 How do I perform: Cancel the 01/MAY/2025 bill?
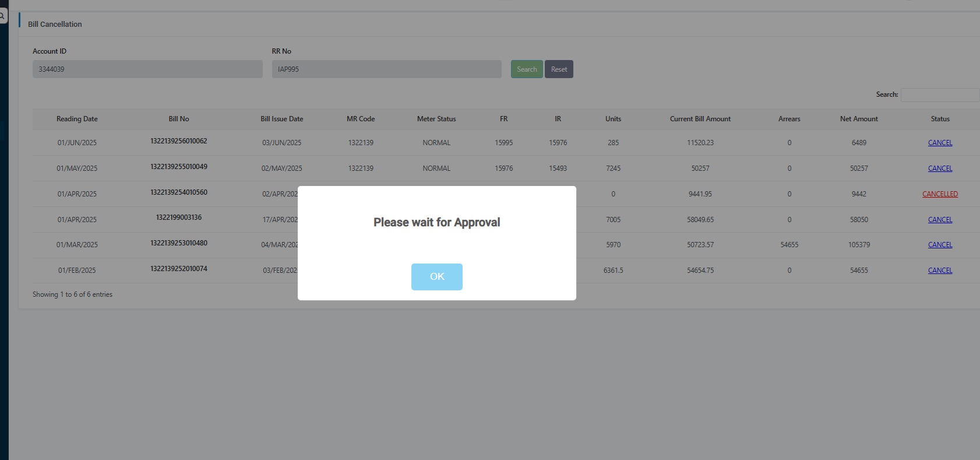940,168
